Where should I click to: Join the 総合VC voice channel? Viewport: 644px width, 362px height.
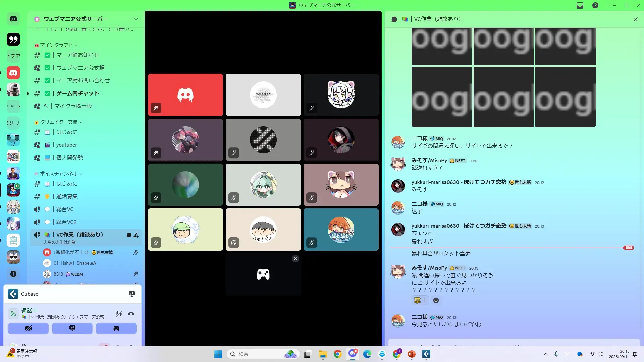point(65,209)
